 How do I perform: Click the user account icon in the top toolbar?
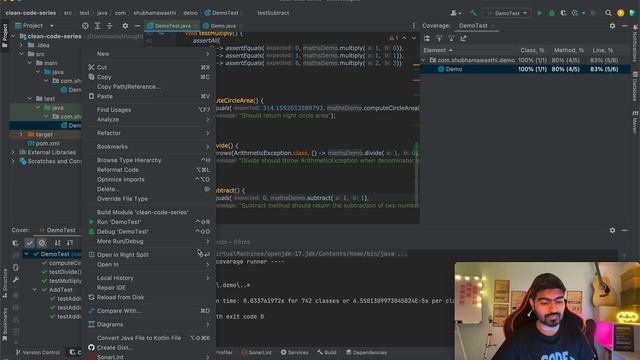(455, 13)
